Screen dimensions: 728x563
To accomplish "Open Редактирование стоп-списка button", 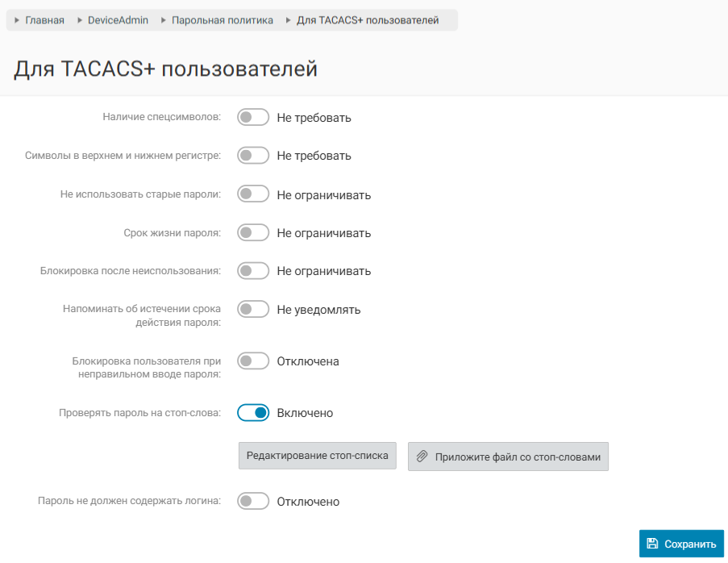I will point(317,456).
